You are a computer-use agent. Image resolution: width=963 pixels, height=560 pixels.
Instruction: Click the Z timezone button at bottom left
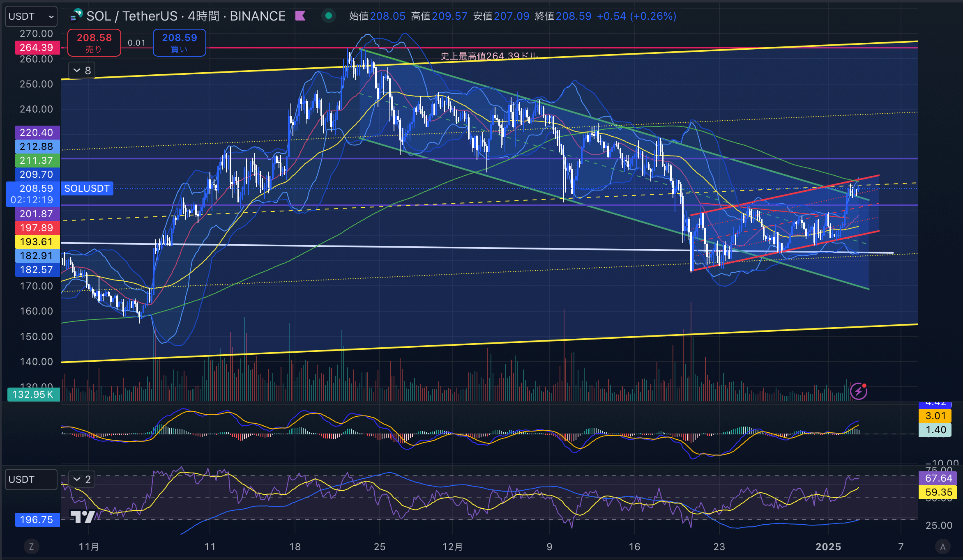tap(31, 546)
